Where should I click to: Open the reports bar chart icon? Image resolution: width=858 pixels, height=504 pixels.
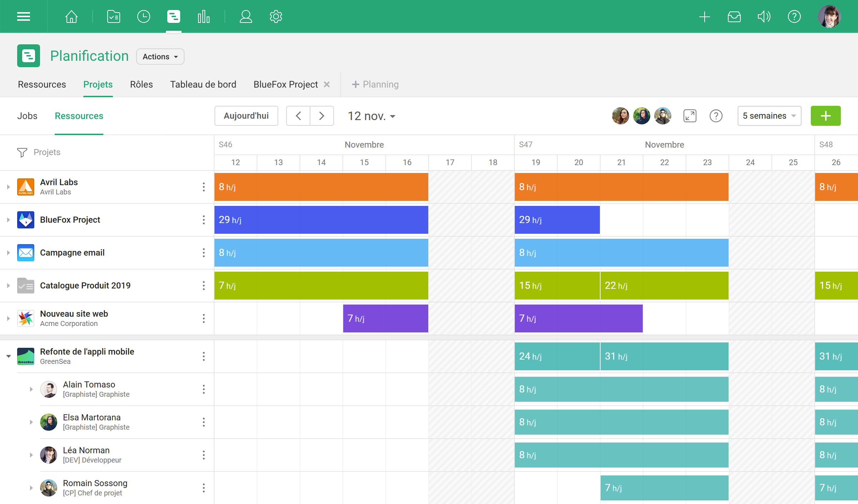[204, 16]
